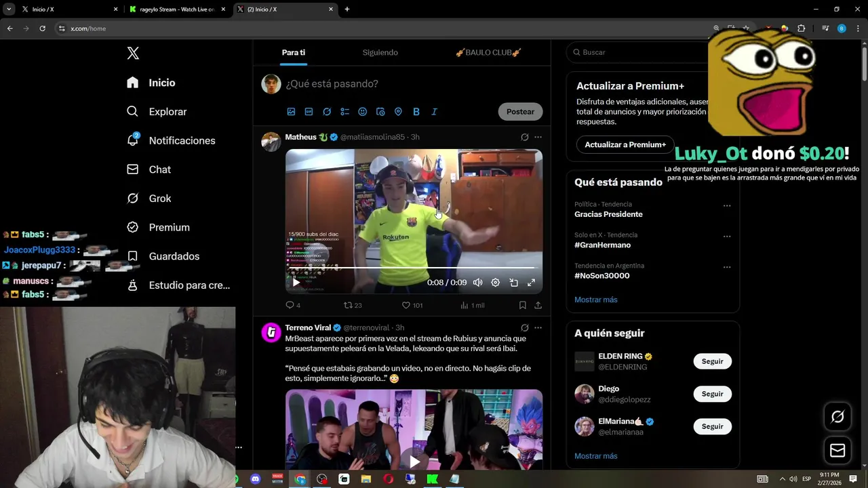Open the Gracias Presidente trend
This screenshot has width=868, height=488.
pyautogui.click(x=608, y=214)
